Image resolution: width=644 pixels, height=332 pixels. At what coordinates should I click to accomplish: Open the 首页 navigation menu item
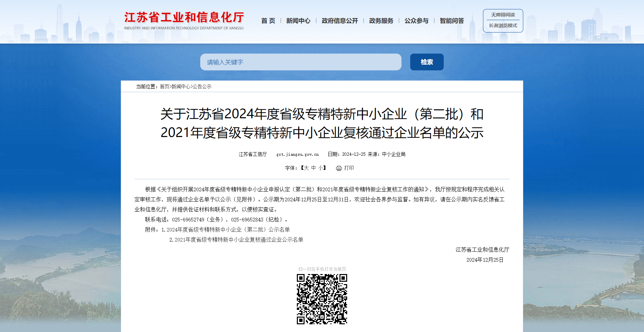268,21
